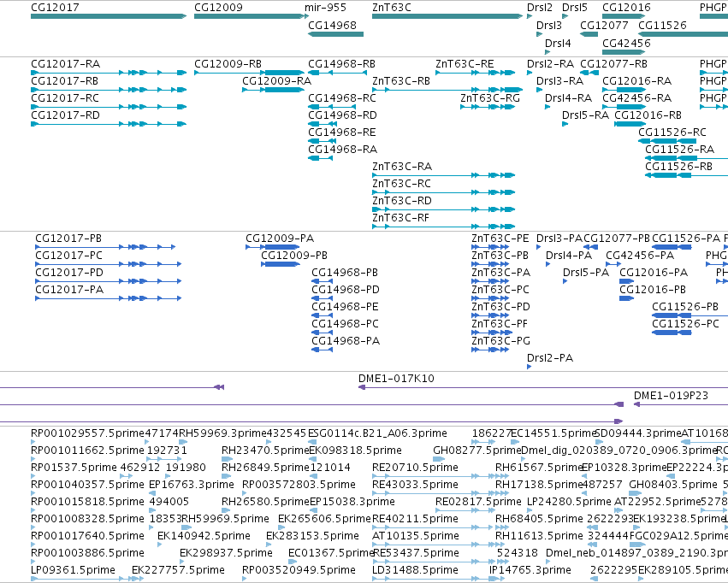The width and height of the screenshot is (728, 583).
Task: Select transcript CG12017-RA
Action: [x=66, y=63]
